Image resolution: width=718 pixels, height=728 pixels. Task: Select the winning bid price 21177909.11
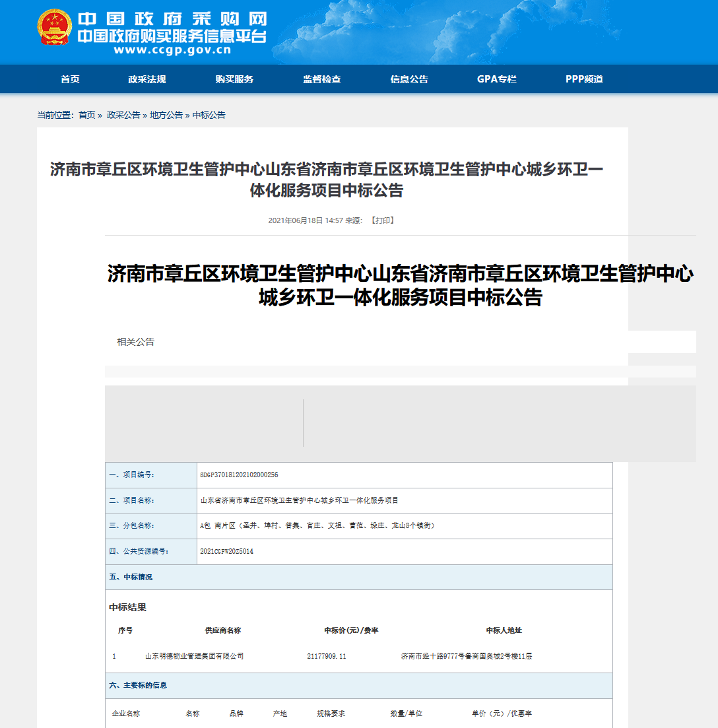tap(326, 656)
